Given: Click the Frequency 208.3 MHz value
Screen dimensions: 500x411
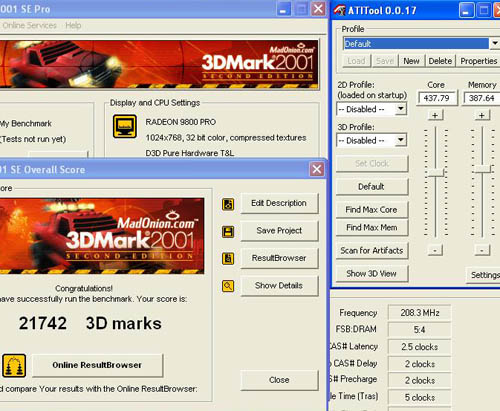Looking at the screenshot, I should click(x=420, y=313).
